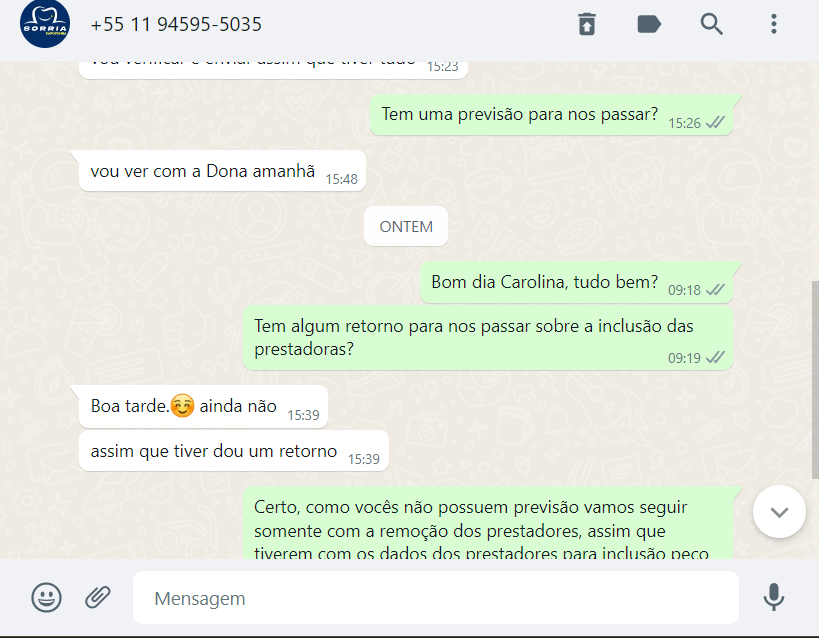Click the Mensagem input field
Image resolution: width=819 pixels, height=638 pixels.
click(x=436, y=598)
